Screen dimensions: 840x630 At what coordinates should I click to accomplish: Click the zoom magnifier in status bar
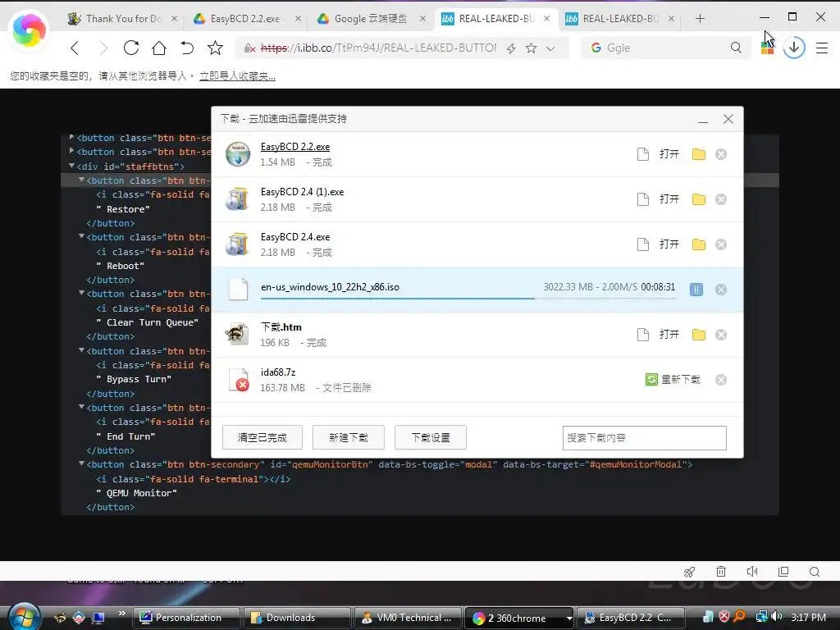click(815, 572)
